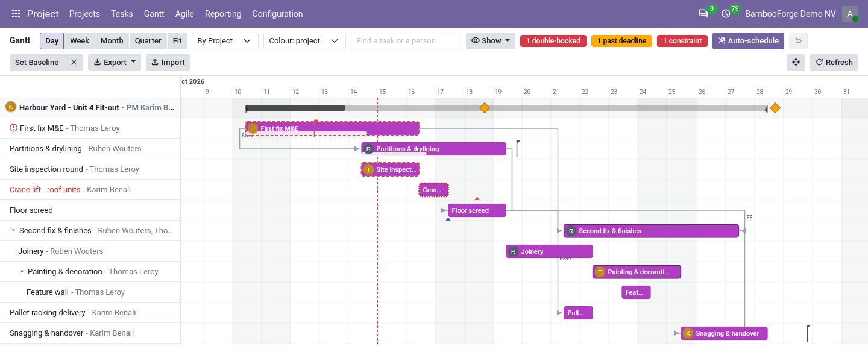Open the messages icon with 8 badge
Viewport: 868px width, 358px height.
pyautogui.click(x=703, y=14)
